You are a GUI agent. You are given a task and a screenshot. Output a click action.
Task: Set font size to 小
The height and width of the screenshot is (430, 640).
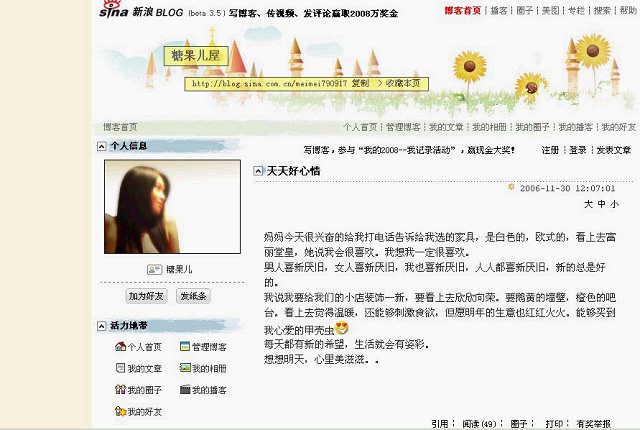pyautogui.click(x=614, y=204)
